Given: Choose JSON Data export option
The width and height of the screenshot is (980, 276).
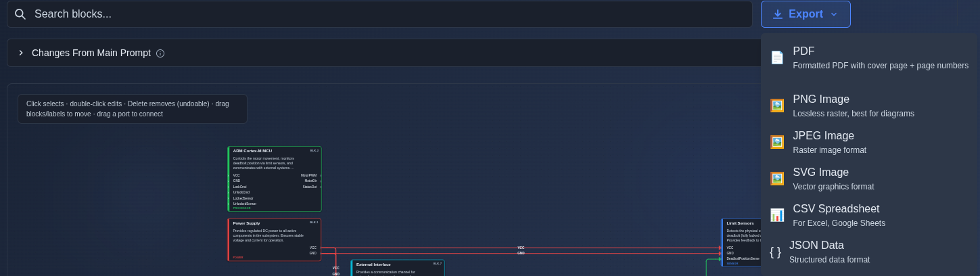Looking at the screenshot, I should click(x=870, y=252).
